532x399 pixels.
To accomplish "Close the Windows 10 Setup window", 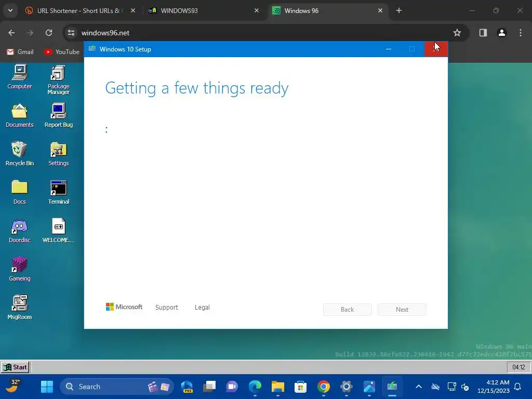I will point(436,49).
